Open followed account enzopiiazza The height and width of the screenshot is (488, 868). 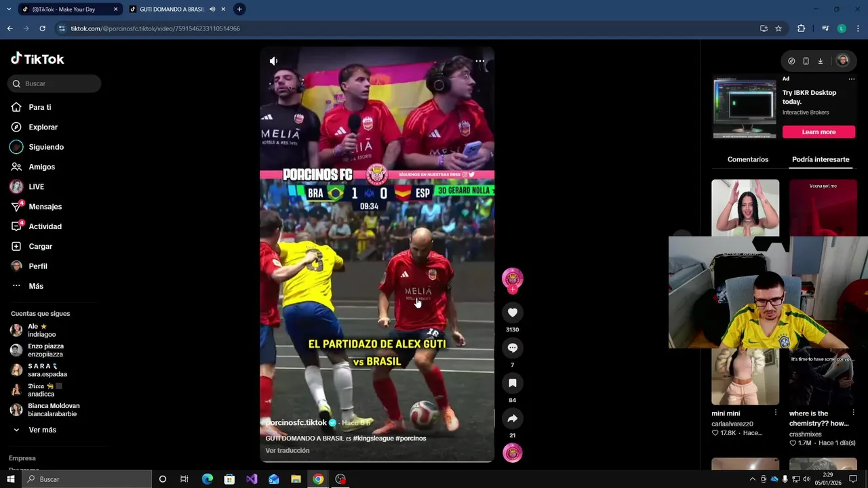pos(45,350)
